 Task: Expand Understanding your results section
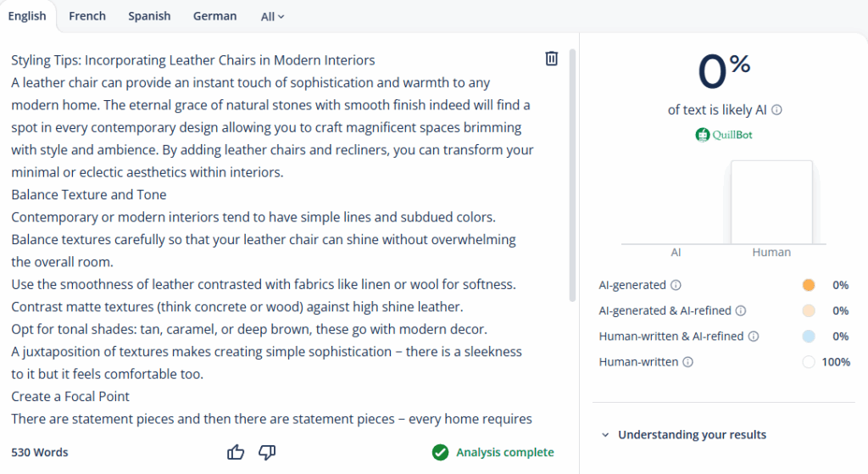(683, 435)
